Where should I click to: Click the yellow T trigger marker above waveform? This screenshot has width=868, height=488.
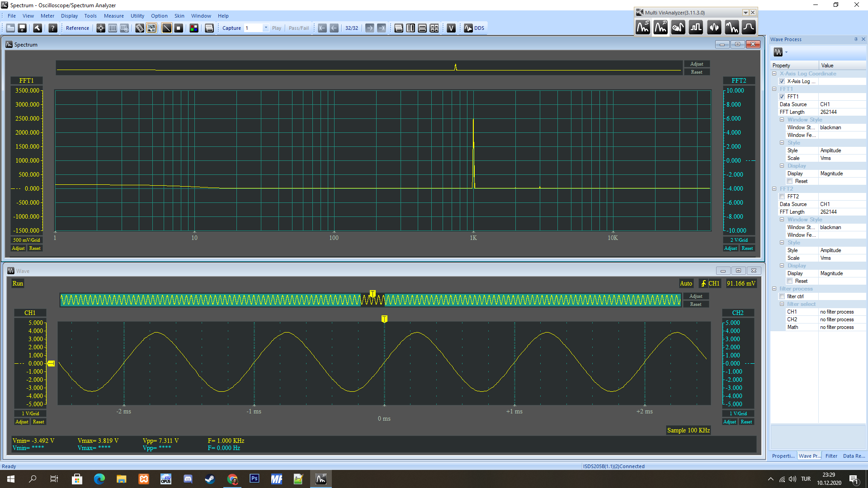384,319
